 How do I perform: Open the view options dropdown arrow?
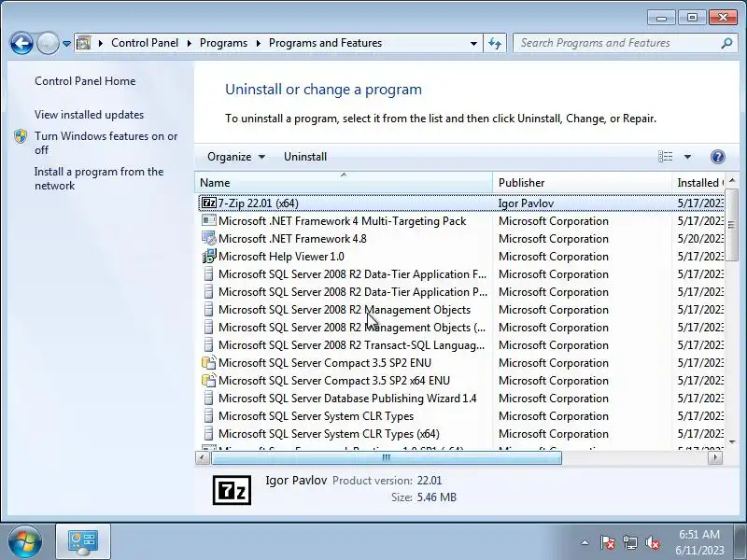[687, 157]
